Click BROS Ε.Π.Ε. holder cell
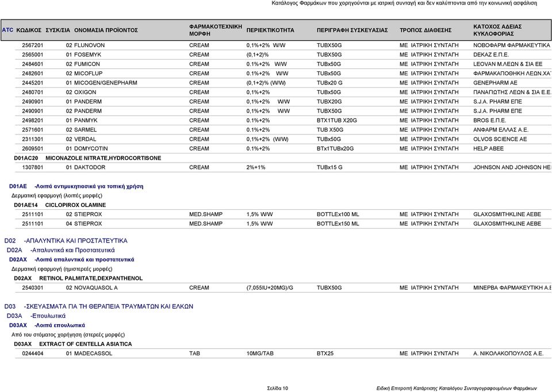 [x=490, y=120]
